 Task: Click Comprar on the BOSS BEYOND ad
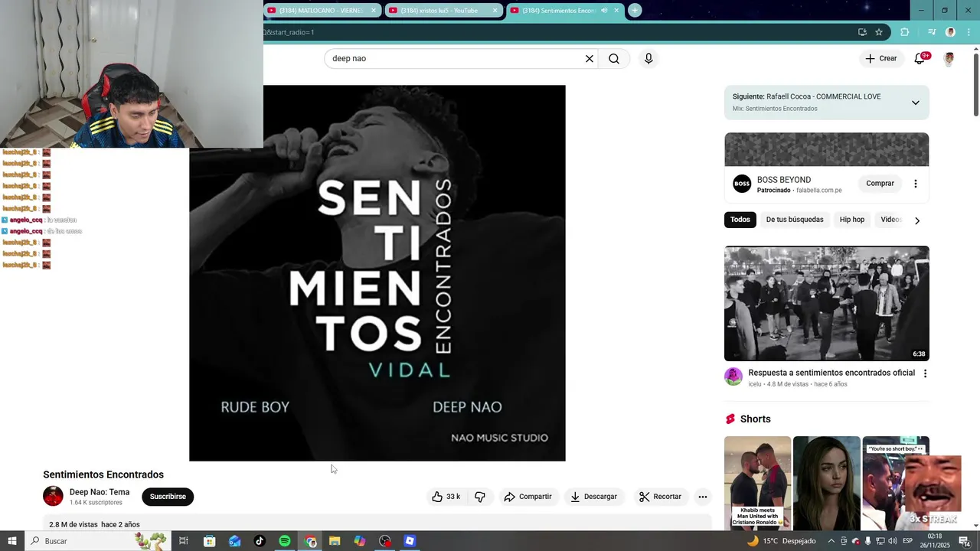880,184
